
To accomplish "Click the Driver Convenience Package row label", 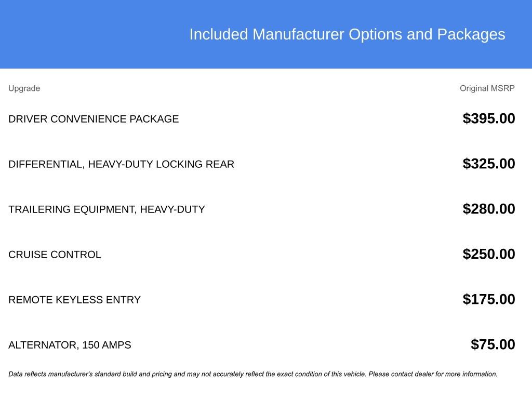I will pos(94,119).
